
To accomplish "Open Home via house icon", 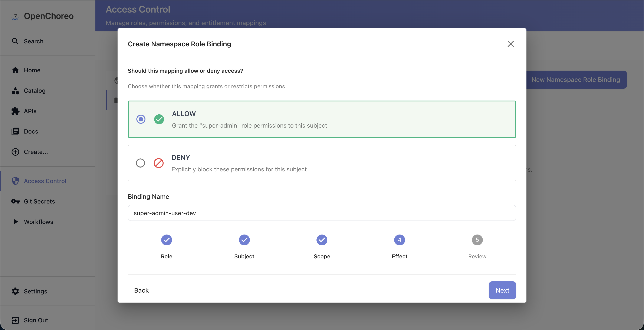I will point(15,70).
